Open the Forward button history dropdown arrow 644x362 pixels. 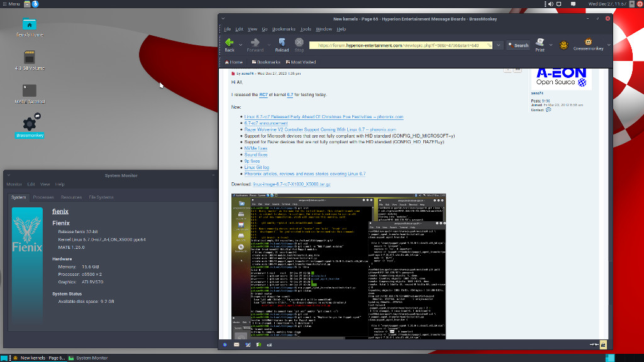[x=269, y=45]
